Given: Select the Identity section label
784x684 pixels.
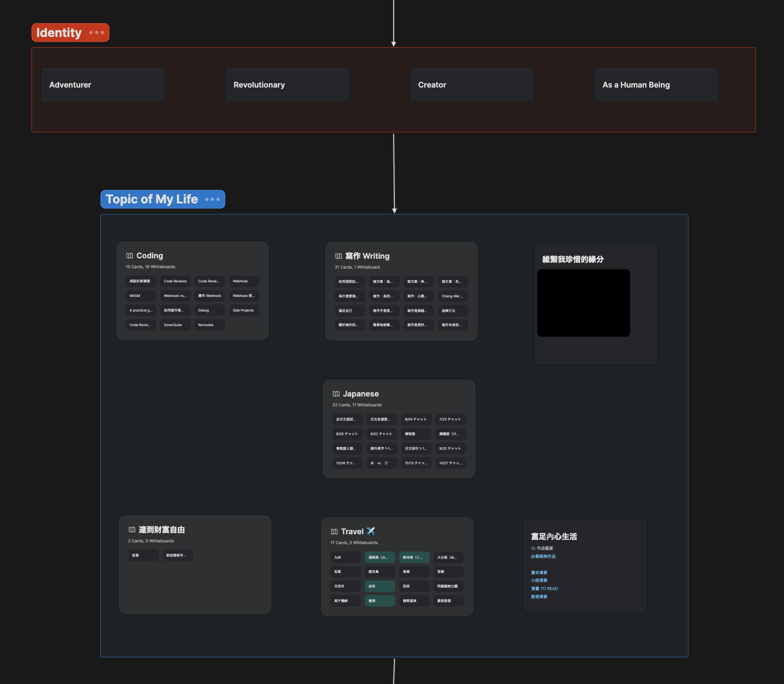Looking at the screenshot, I should (59, 33).
